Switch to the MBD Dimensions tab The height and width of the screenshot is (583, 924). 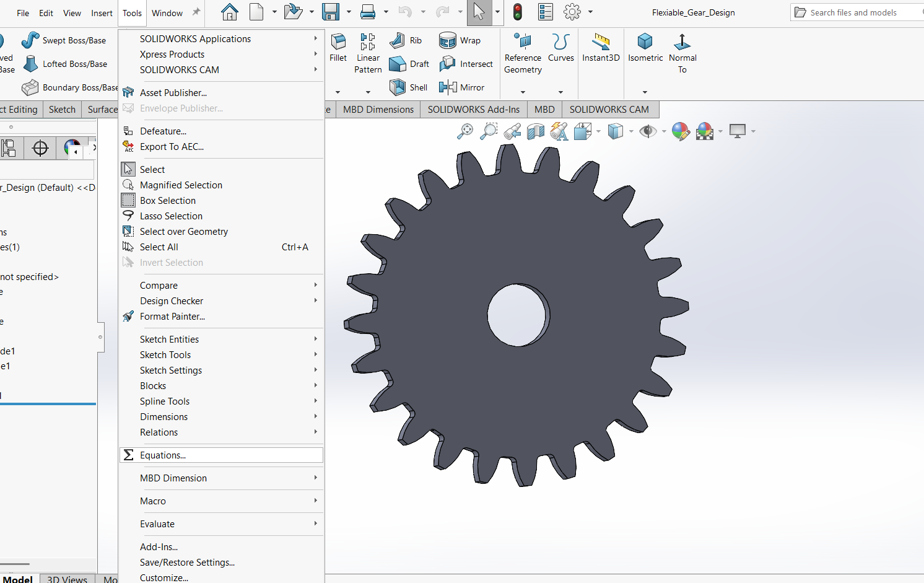coord(378,110)
